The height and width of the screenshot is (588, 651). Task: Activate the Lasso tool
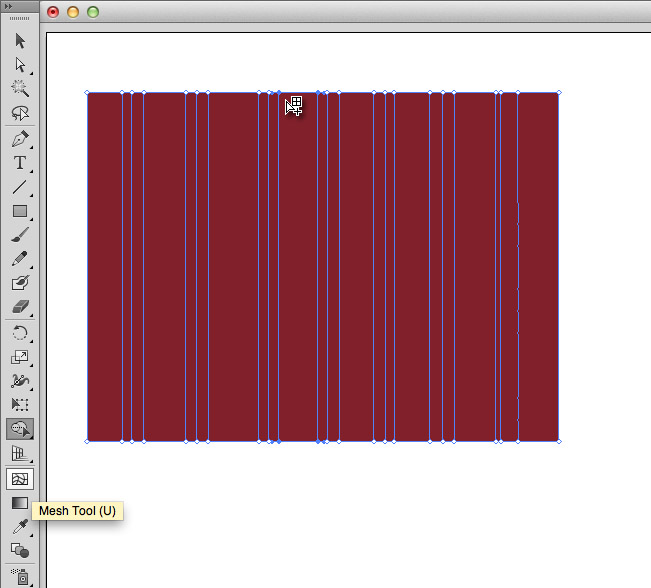coord(19,113)
